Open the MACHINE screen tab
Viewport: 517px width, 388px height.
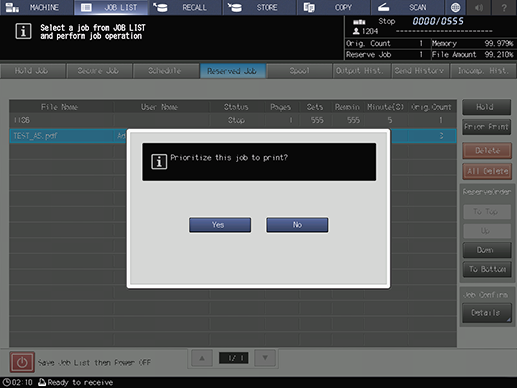[36, 7]
